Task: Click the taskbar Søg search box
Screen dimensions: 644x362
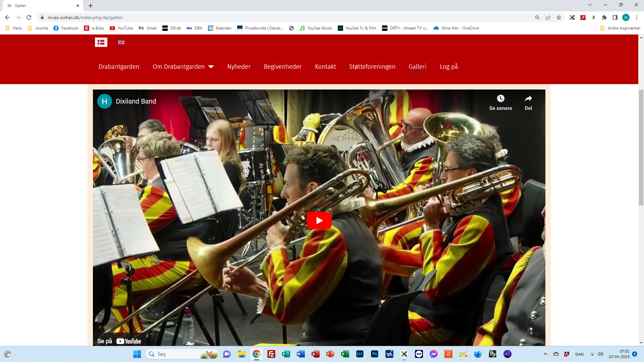Action: [182, 354]
